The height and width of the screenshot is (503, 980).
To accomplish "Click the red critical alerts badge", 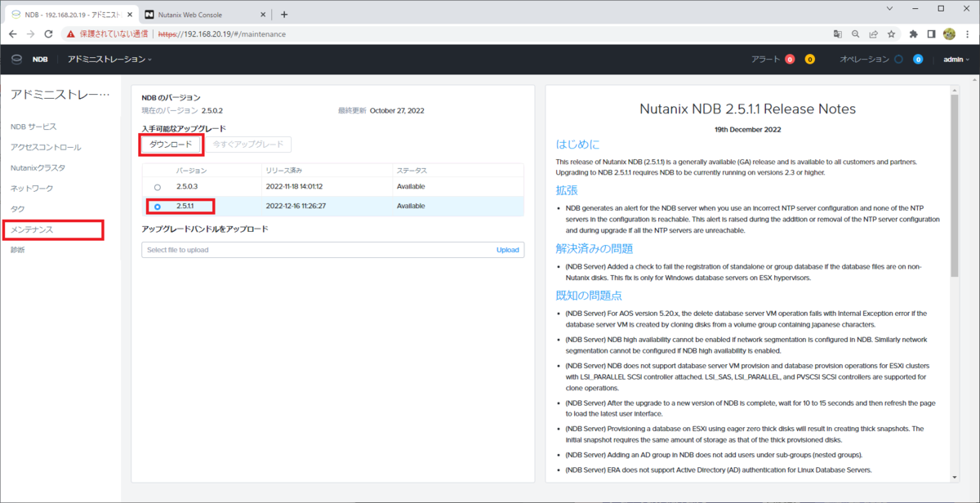I will 790,60.
